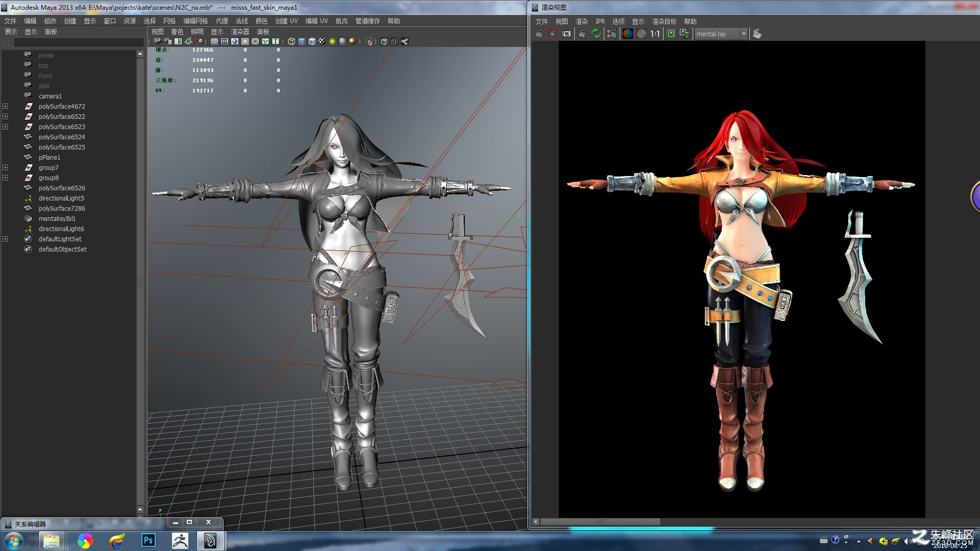
Task: Select smooth shade all cube icon
Action: point(302,41)
